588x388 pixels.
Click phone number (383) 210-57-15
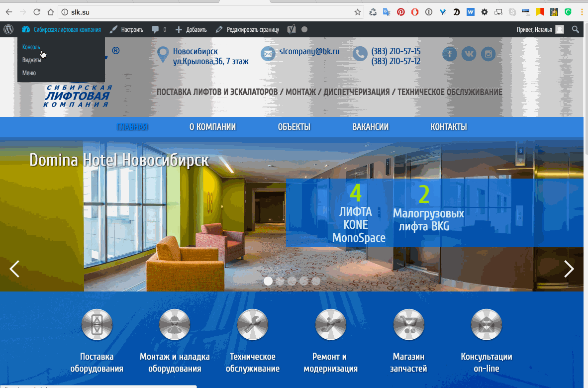click(x=396, y=51)
